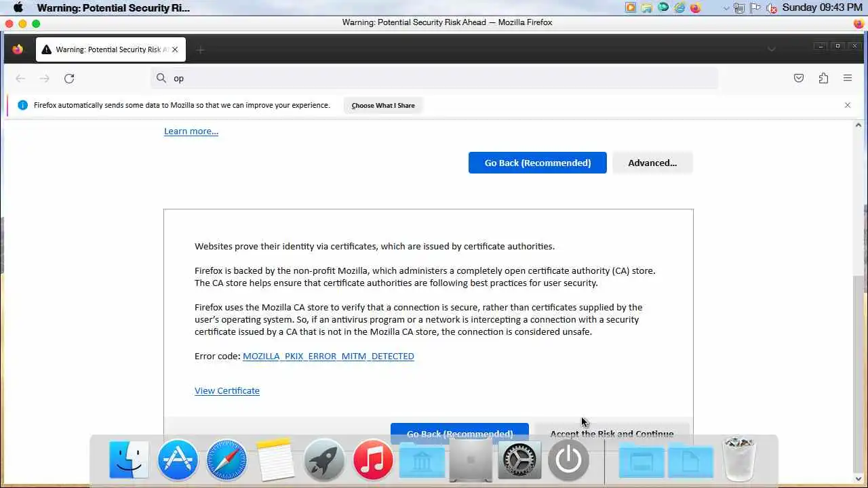Viewport: 868px width, 488px height.
Task: Dismiss the Mozilla data sharing notification bar
Action: 848,105
